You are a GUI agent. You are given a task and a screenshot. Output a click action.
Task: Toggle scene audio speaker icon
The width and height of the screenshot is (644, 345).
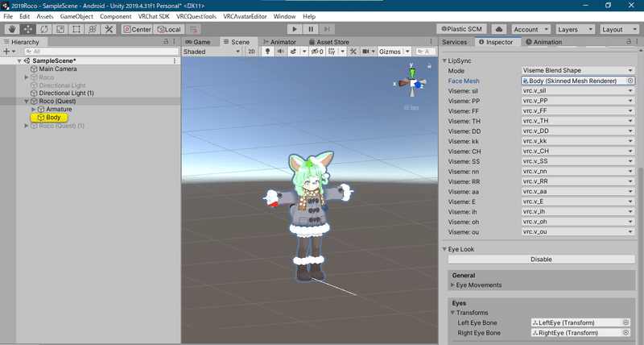coord(280,52)
